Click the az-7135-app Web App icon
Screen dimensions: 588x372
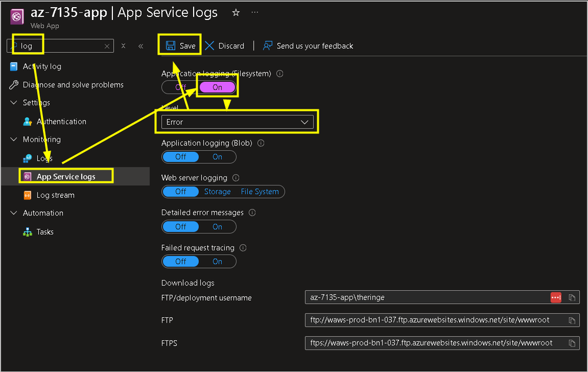click(x=17, y=16)
